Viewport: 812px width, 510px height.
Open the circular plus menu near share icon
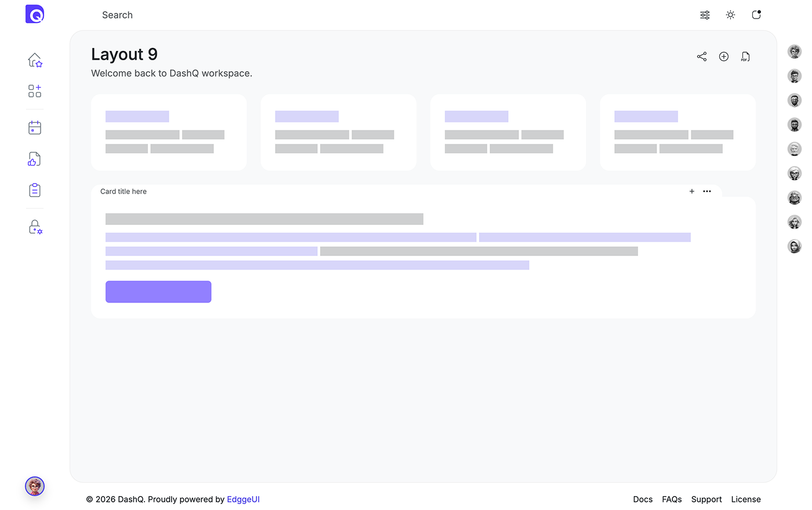pyautogui.click(x=723, y=56)
